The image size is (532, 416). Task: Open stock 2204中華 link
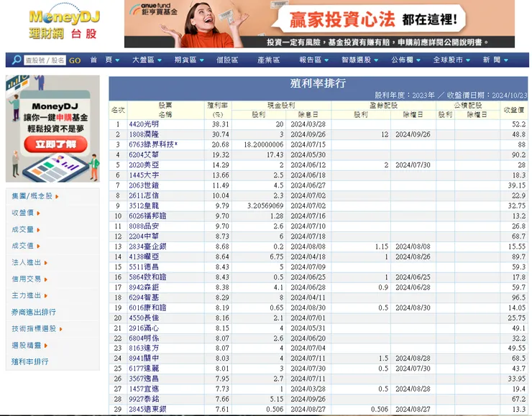[x=144, y=236]
